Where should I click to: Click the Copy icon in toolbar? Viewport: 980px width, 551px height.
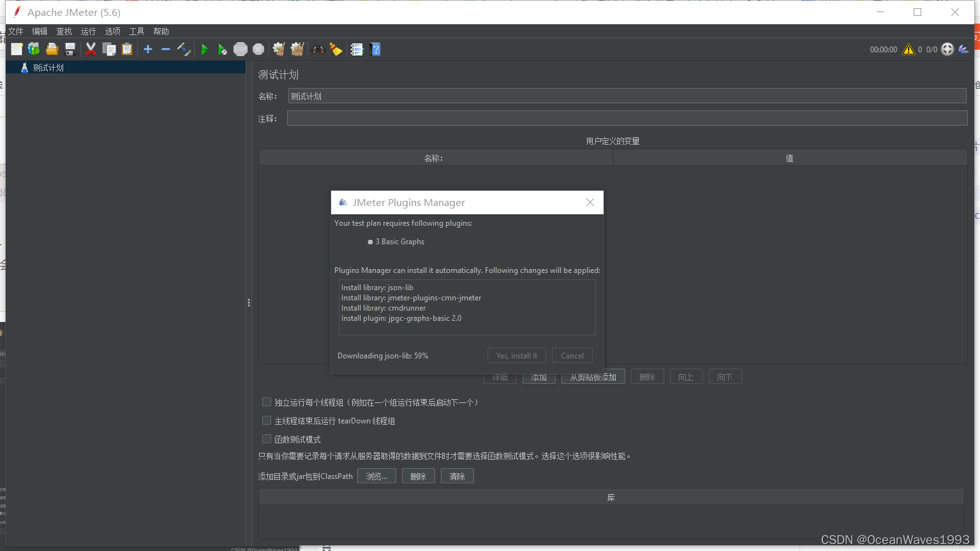(x=109, y=49)
